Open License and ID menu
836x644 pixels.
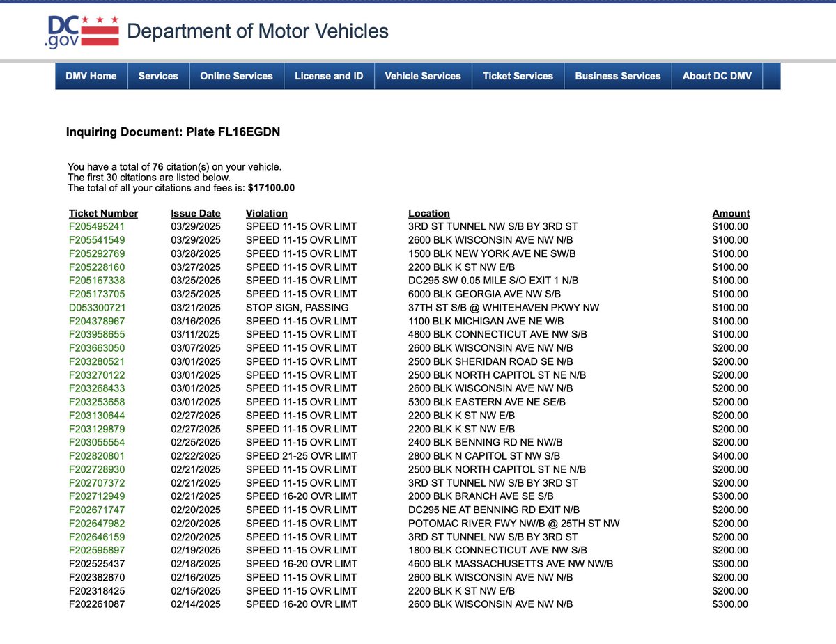pos(329,76)
